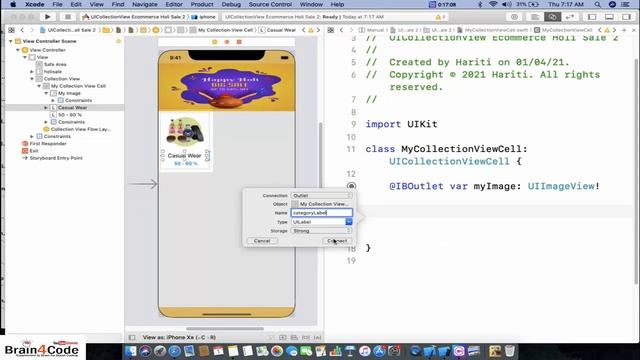Switch to standard editor mode
The image size is (640, 360).
click(535, 17)
